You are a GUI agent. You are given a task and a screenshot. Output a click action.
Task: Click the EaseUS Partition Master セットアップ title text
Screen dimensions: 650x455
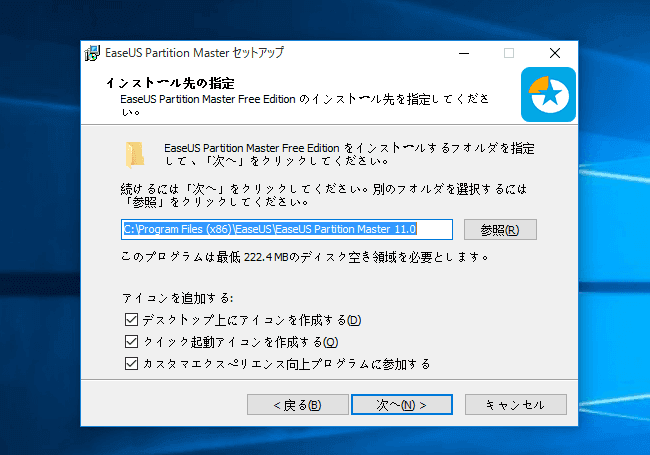(x=194, y=53)
